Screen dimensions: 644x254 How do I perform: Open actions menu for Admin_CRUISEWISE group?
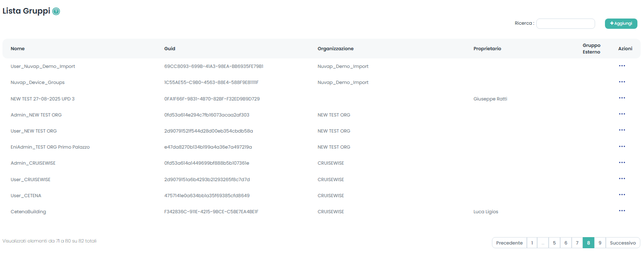622,162
